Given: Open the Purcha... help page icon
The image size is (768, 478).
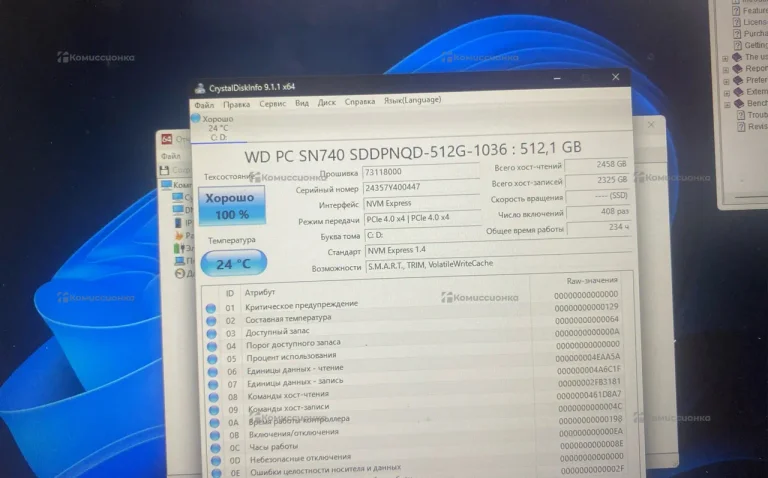Looking at the screenshot, I should [x=737, y=34].
